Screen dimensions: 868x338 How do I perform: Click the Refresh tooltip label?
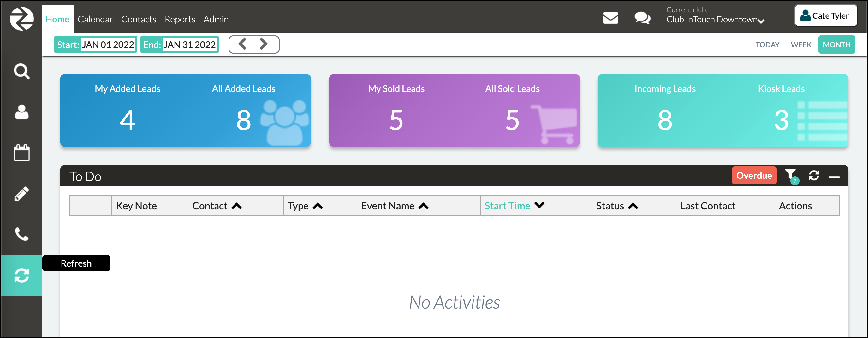76,263
